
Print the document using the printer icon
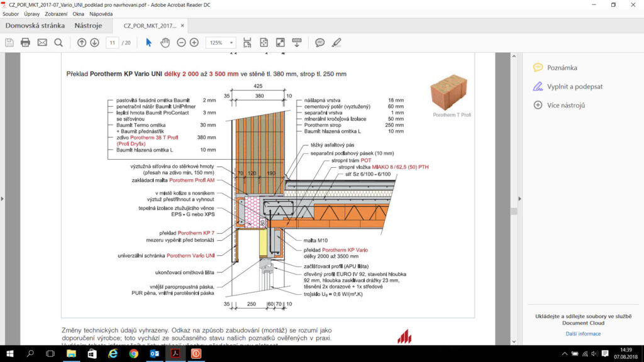(x=26, y=43)
